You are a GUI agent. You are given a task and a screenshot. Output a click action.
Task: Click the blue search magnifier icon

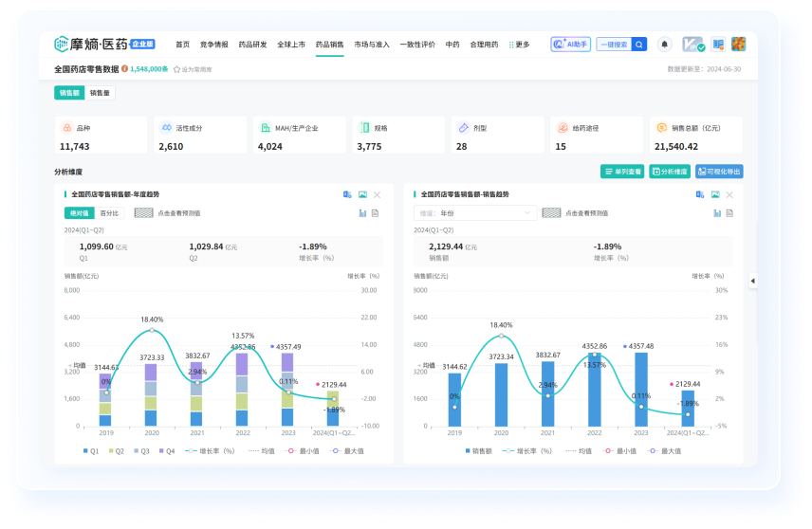click(639, 45)
